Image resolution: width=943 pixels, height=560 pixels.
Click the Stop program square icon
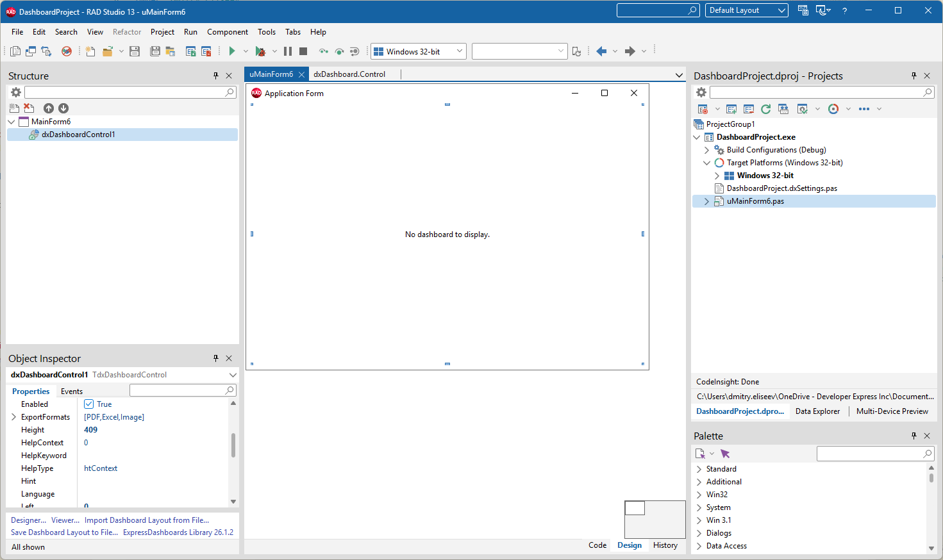click(x=303, y=51)
